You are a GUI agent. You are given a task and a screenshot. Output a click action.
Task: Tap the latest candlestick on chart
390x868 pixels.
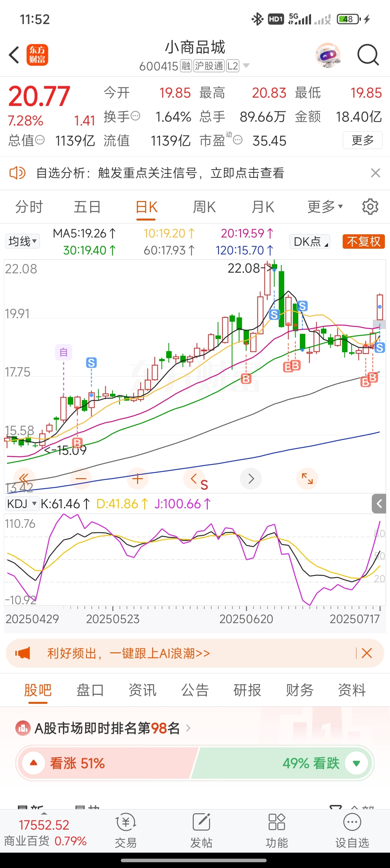379,307
